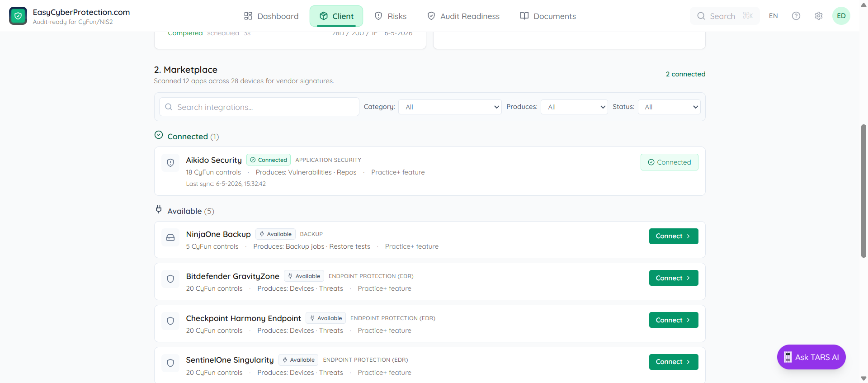Click the 'Available (5)' section heading
The image size is (868, 383).
(191, 211)
